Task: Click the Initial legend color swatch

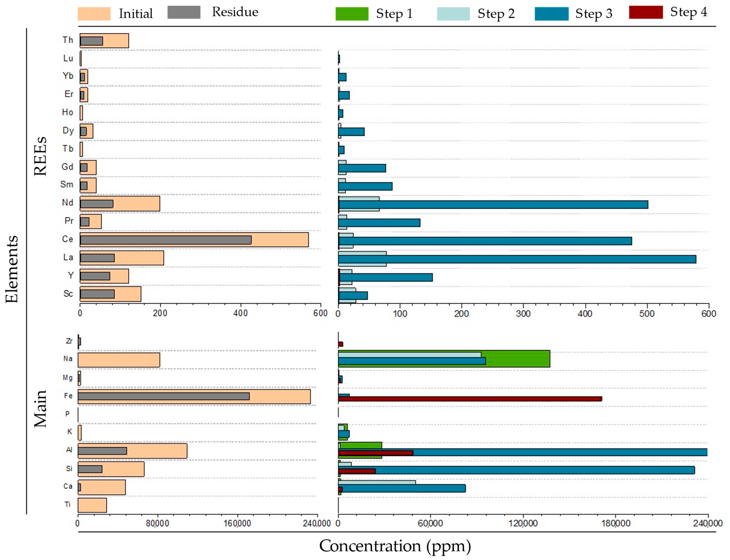Action: 94,14
